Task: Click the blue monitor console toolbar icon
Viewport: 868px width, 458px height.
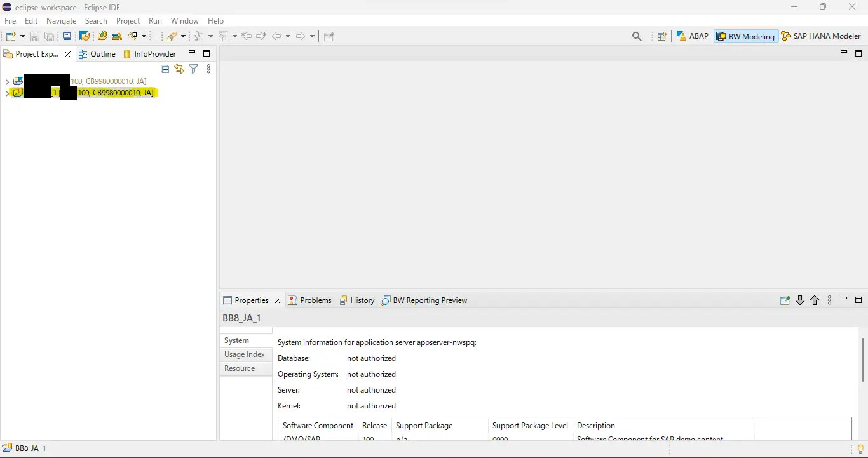Action: coord(67,36)
